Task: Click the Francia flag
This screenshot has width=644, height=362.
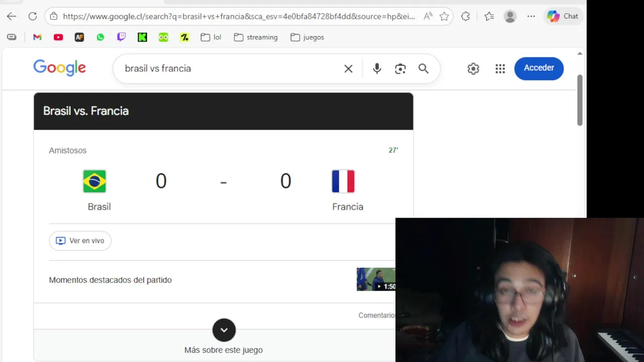Action: [x=343, y=182]
